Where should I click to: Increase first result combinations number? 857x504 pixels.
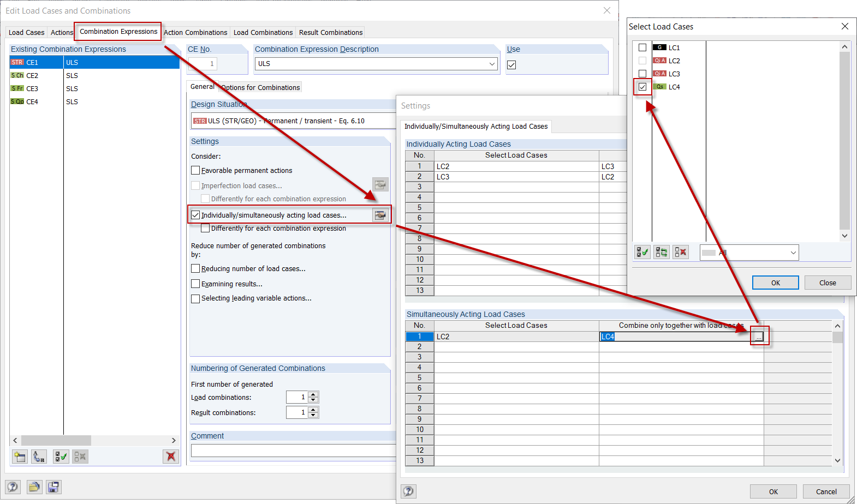[313, 410]
